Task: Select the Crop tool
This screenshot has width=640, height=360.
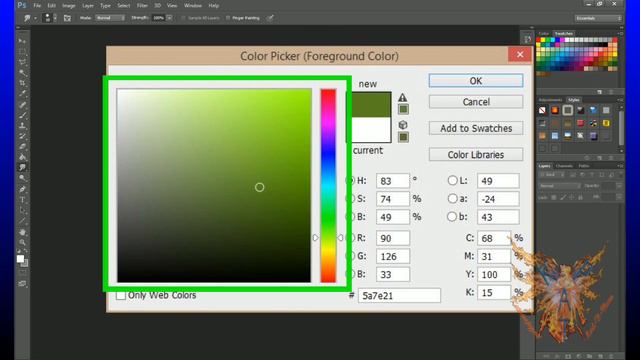Action: click(x=22, y=83)
